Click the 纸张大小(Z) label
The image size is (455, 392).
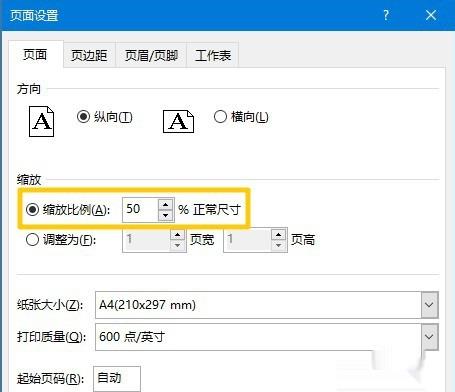tap(50, 305)
